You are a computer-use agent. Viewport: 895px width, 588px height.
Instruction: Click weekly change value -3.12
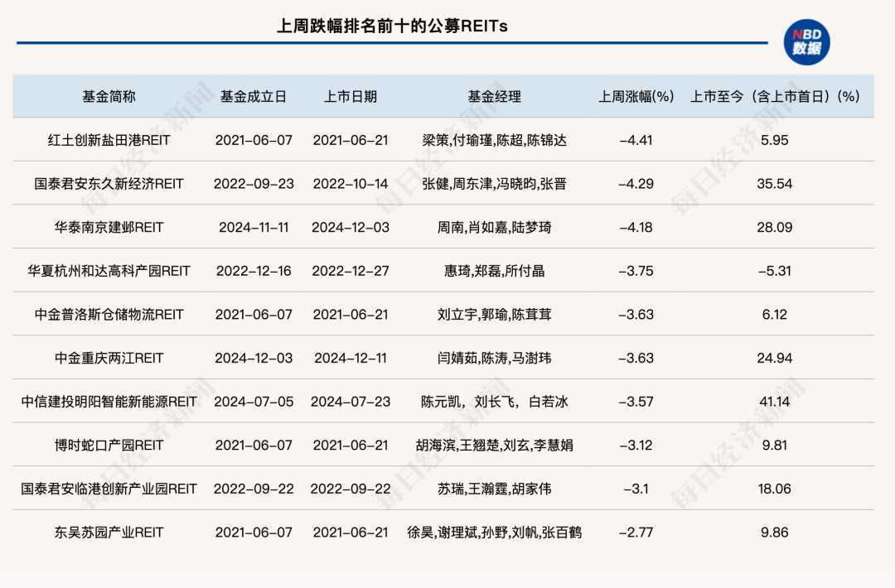[x=636, y=445]
